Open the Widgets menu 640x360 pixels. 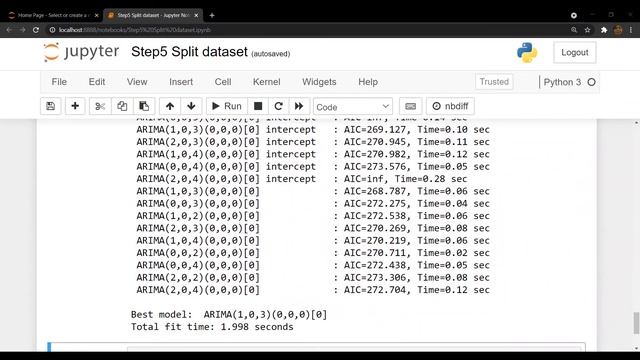point(319,82)
